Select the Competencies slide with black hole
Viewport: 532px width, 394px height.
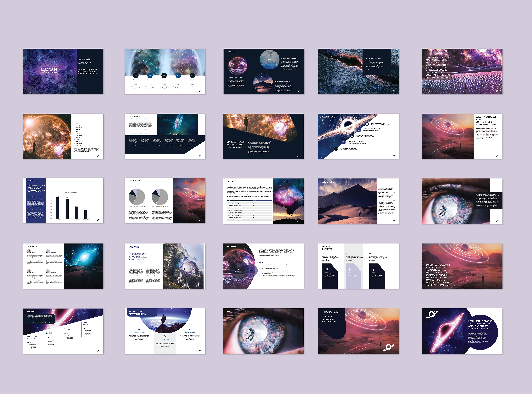pos(358,136)
